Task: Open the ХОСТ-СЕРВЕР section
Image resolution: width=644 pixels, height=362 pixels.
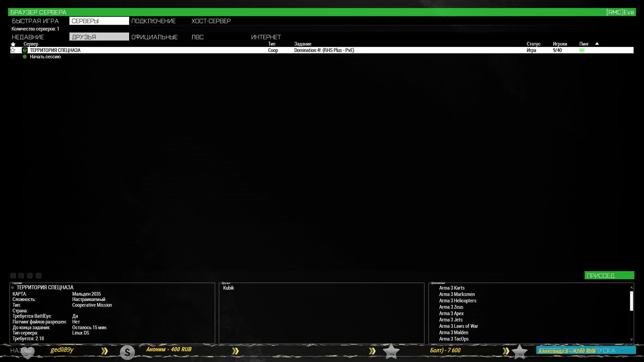Action: point(211,21)
